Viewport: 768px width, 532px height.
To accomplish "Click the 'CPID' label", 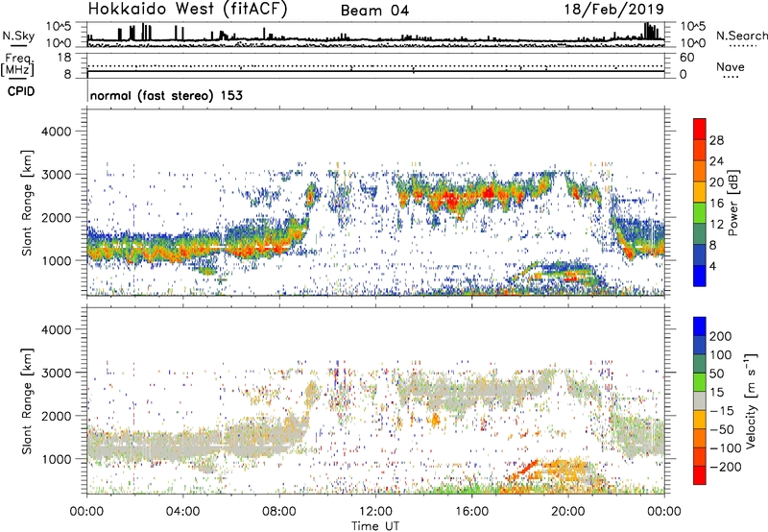I will pos(21,91).
